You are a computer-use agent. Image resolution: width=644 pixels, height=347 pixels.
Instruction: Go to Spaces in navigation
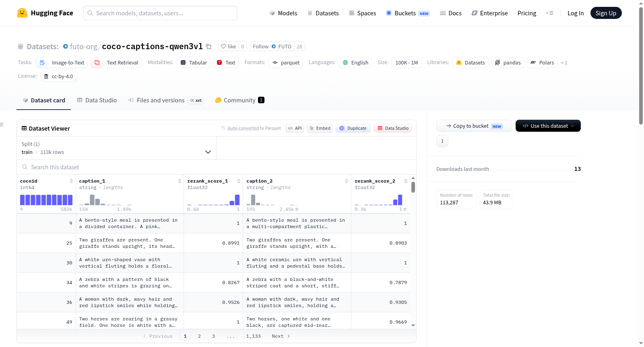click(x=362, y=13)
